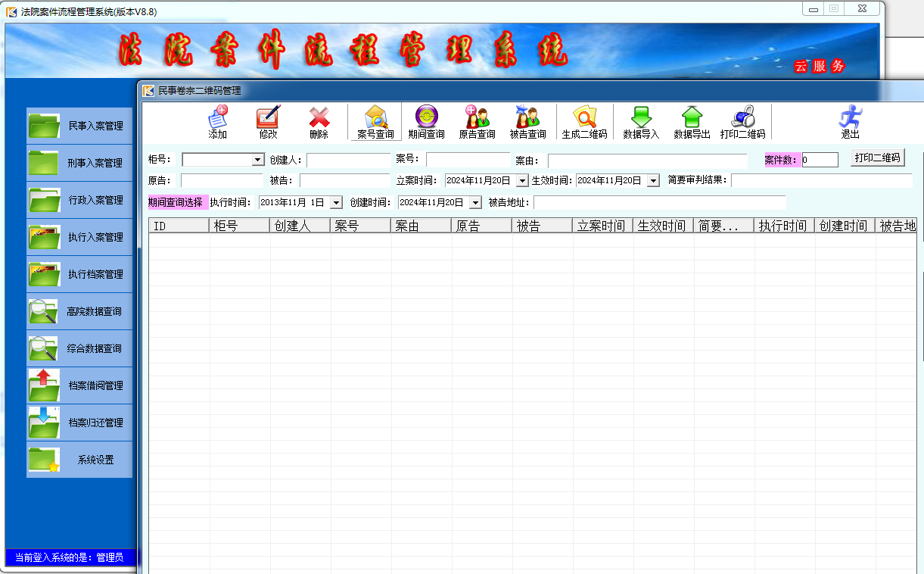Screen dimensions: 924x574
Task: Select 档案借阅管理 in sidebar menu
Action: (79, 385)
